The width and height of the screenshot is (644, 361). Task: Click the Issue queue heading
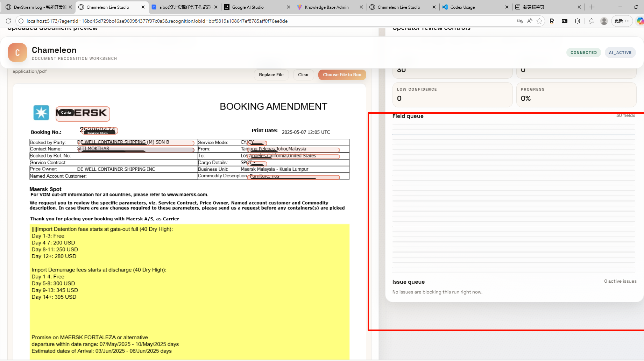(x=409, y=282)
